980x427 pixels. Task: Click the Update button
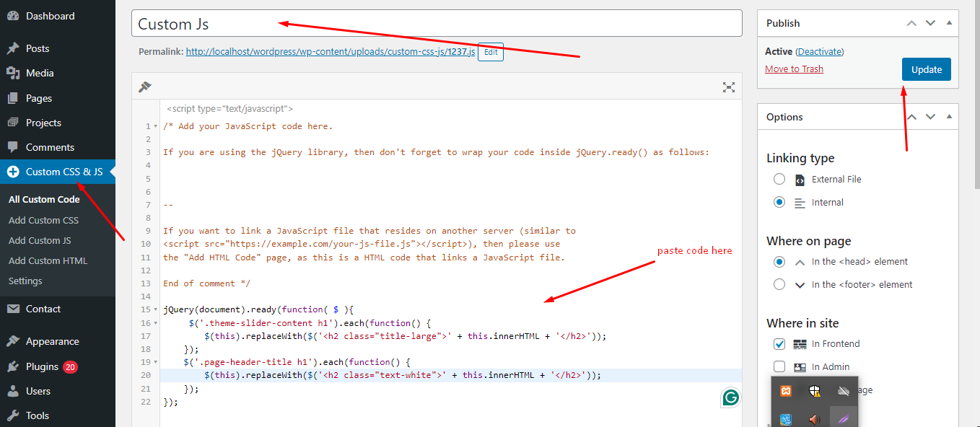click(x=927, y=69)
